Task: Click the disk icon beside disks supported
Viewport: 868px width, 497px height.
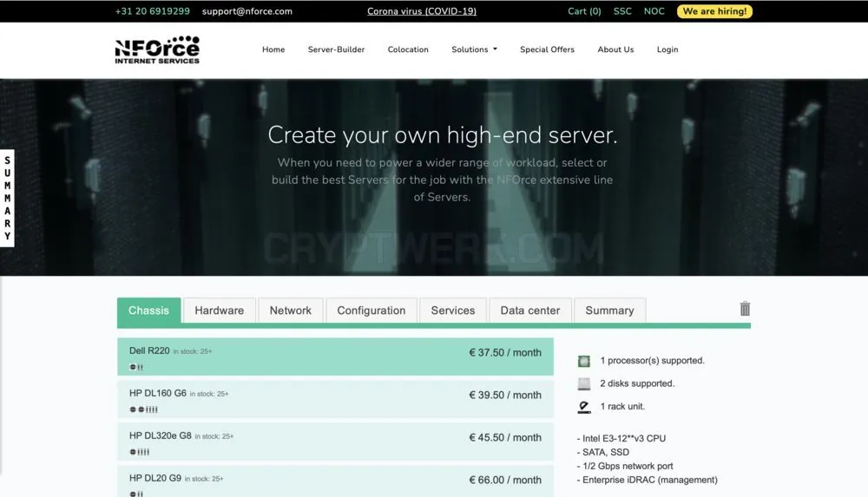Action: [x=583, y=383]
